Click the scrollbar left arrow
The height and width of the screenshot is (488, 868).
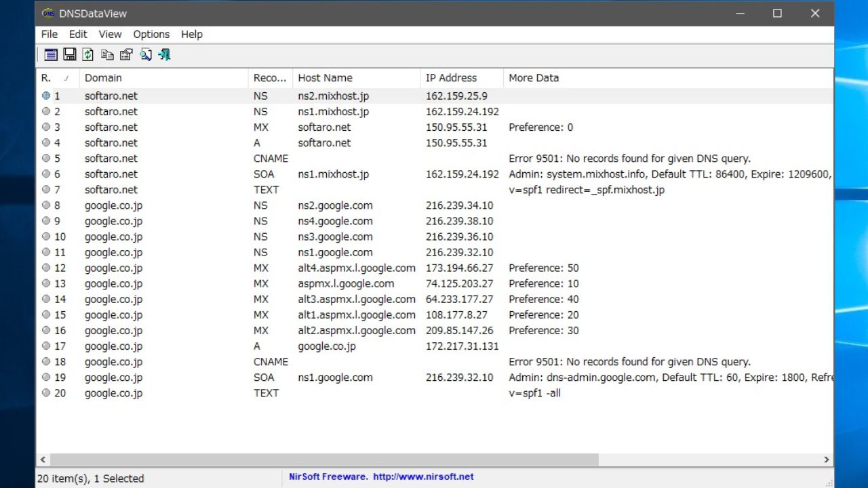click(43, 460)
